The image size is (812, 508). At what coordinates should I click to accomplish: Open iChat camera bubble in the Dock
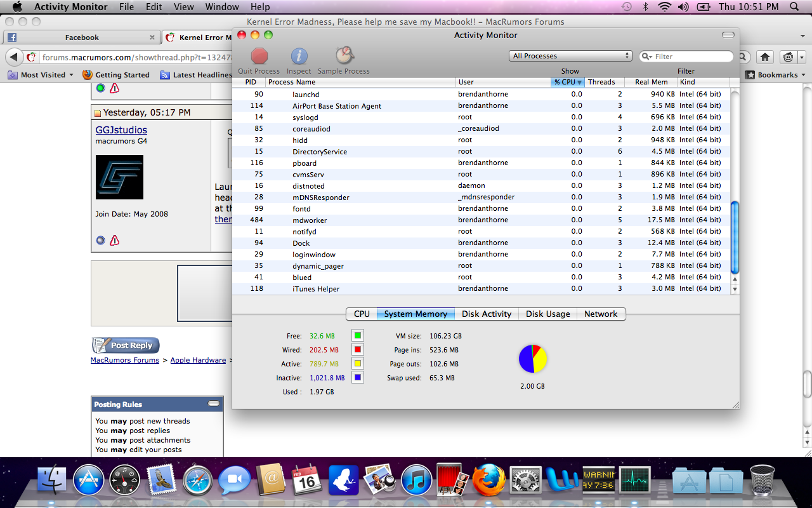point(234,481)
